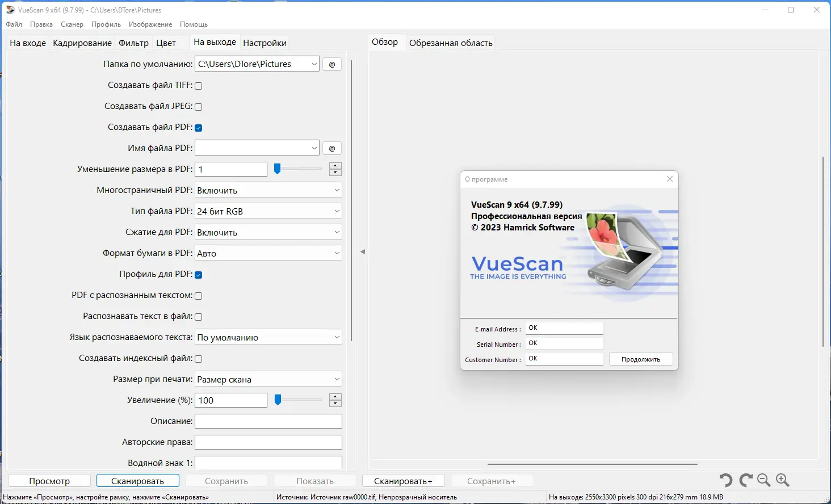Zoom out of the preview
831x504 pixels.
(x=763, y=480)
